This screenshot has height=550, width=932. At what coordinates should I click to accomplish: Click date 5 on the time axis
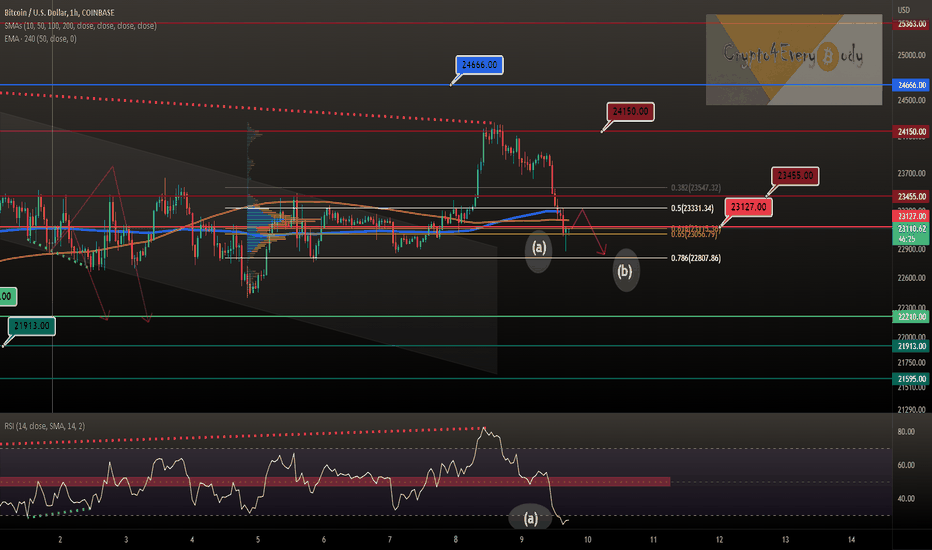click(x=258, y=540)
